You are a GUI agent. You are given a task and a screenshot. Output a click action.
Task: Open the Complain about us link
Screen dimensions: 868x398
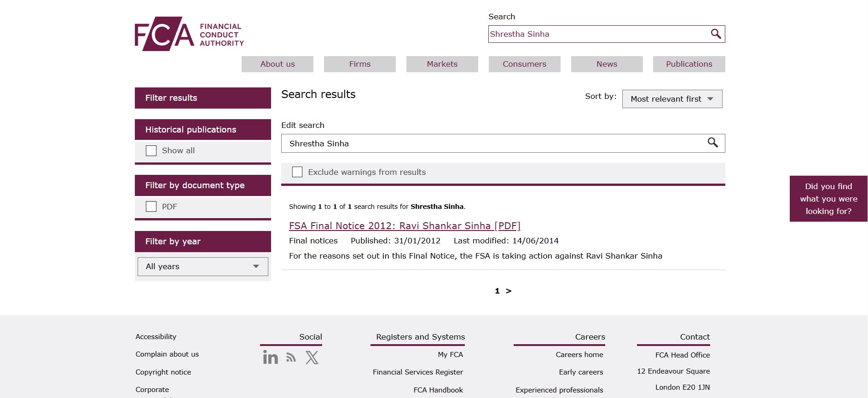pos(167,354)
